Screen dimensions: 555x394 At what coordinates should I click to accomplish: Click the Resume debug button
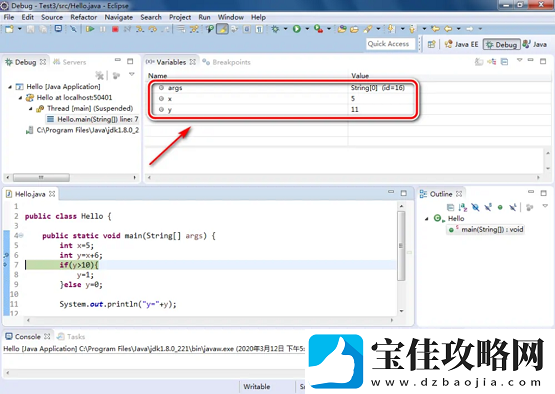tap(90, 29)
